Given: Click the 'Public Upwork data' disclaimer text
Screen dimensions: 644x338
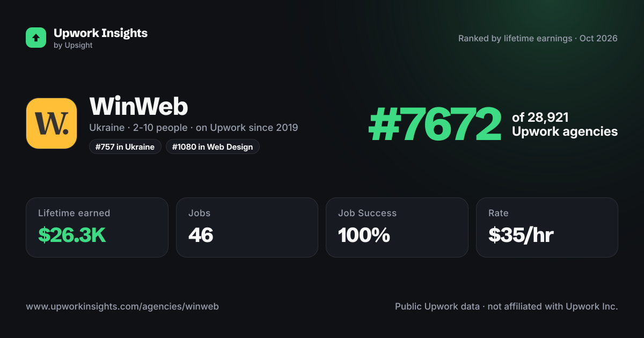Looking at the screenshot, I should (x=437, y=306).
